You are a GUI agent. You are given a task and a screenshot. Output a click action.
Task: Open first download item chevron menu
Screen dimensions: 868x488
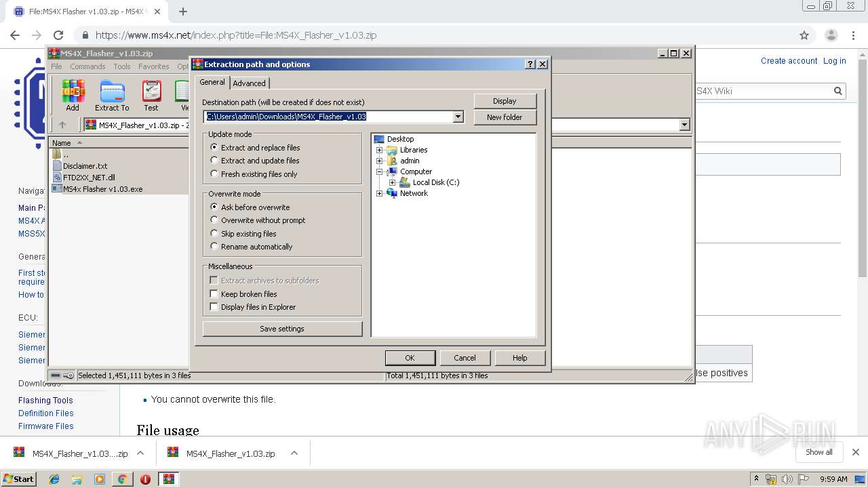click(x=140, y=453)
